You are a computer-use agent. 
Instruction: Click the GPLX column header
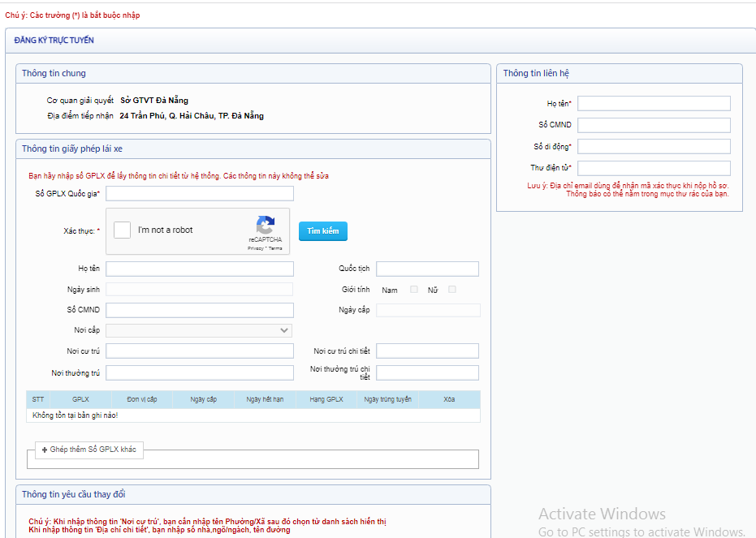coord(80,400)
